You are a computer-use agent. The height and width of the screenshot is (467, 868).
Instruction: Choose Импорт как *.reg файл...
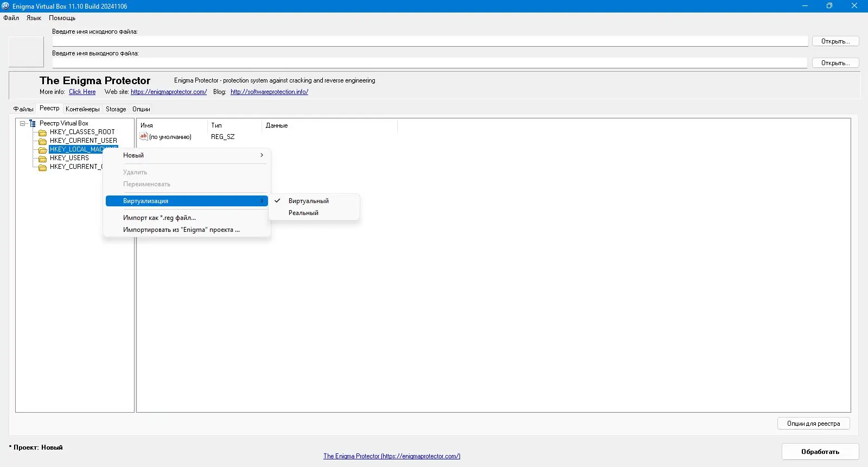point(187,218)
